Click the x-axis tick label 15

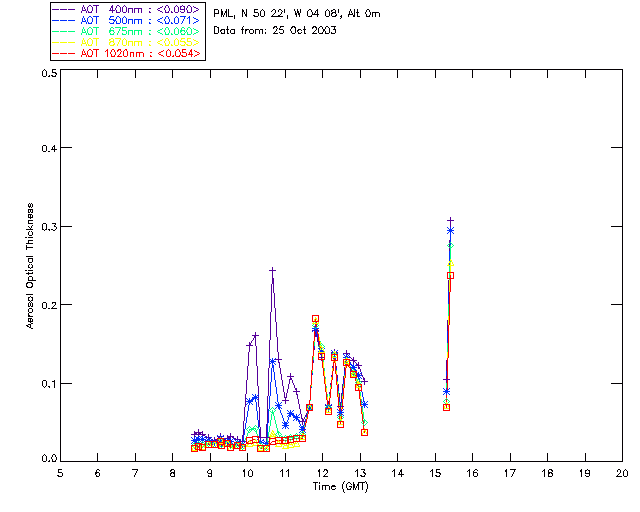point(435,473)
